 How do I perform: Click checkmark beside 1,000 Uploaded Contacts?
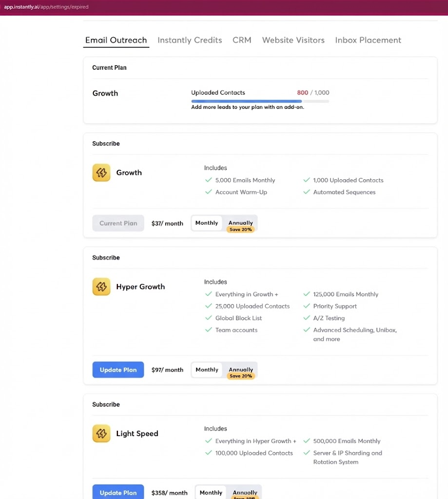[307, 180]
